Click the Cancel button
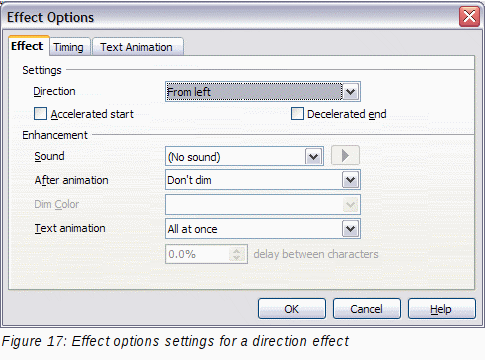The image size is (485, 360). click(367, 309)
